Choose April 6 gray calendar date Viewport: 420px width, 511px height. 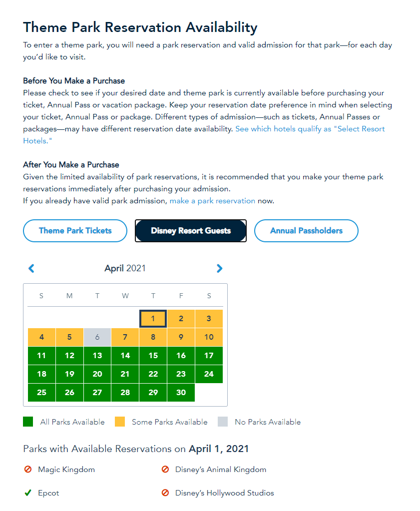click(97, 337)
